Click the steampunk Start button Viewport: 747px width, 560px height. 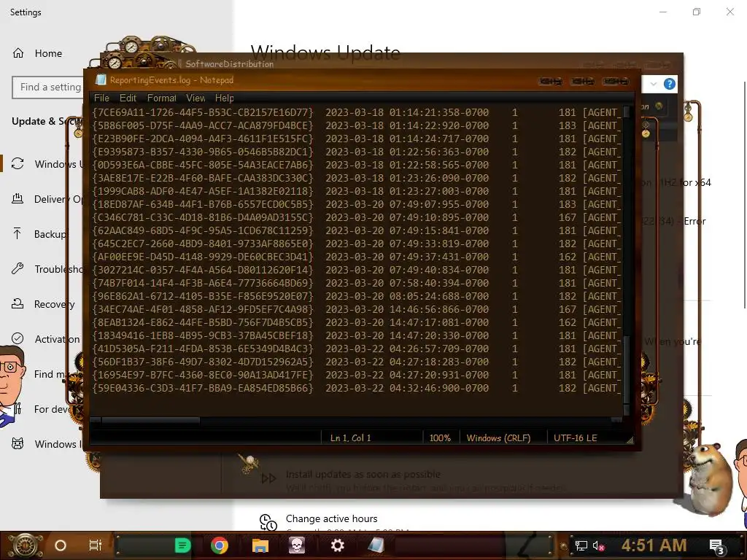click(x=24, y=545)
